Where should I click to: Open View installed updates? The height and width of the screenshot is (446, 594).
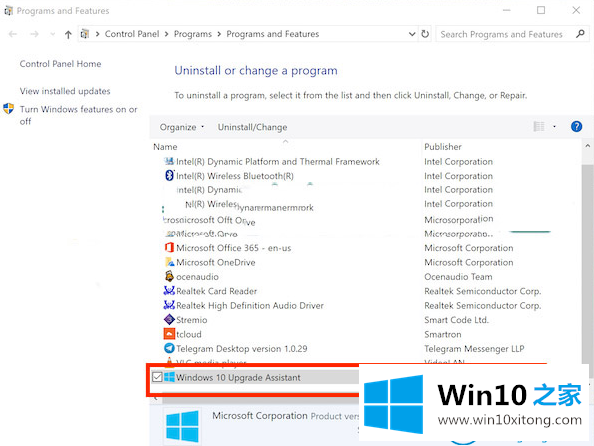tap(65, 91)
